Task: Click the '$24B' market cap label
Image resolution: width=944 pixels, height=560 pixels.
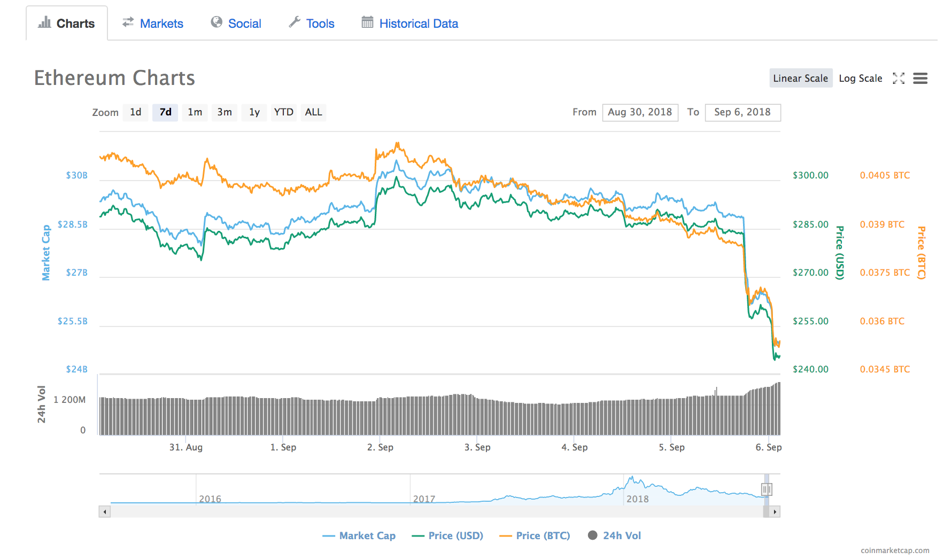Action: tap(77, 369)
